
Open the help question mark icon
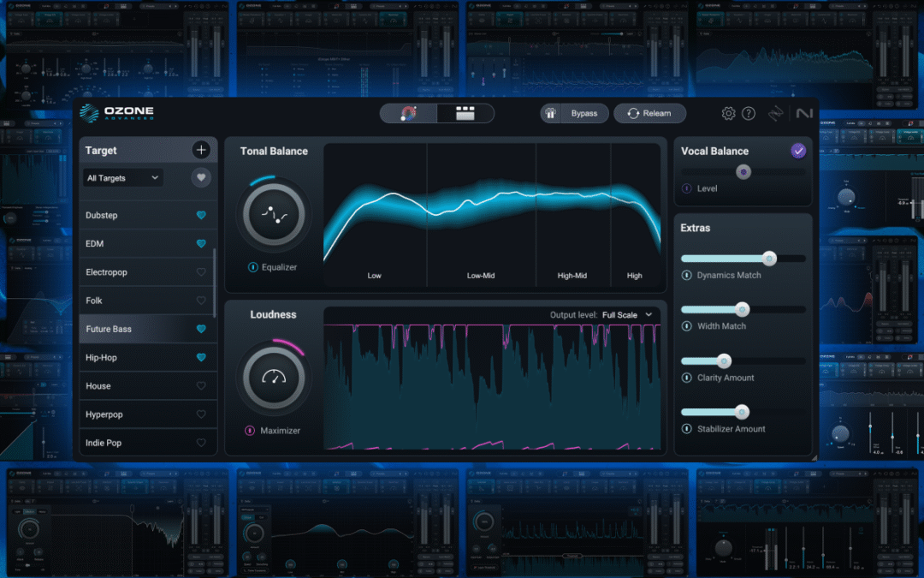coord(749,113)
